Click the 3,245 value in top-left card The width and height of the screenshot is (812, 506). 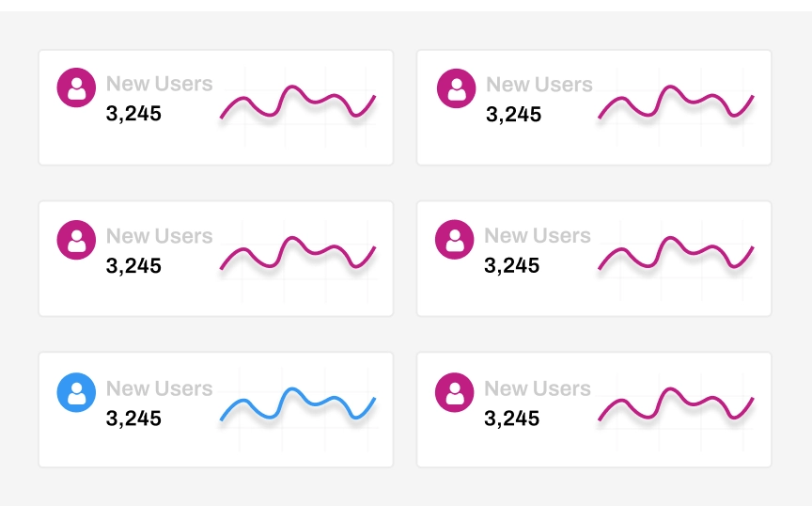133,114
